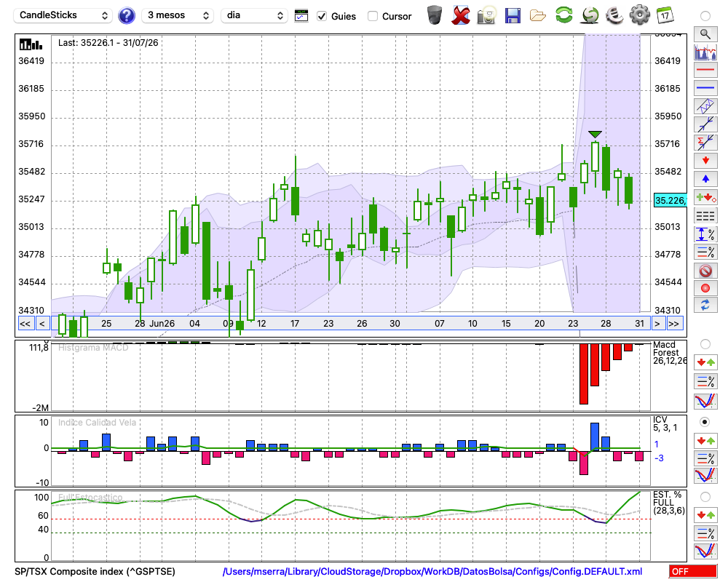The image size is (728, 582).
Task: Open the calendar date icon
Action: (x=665, y=15)
